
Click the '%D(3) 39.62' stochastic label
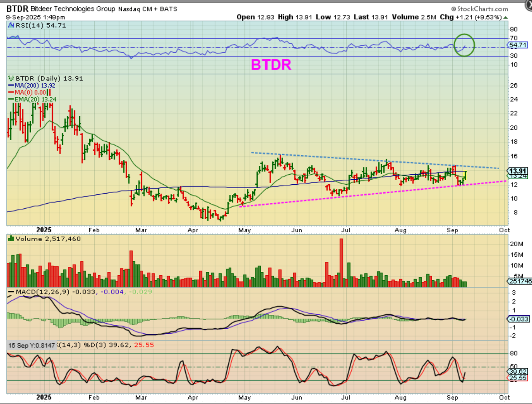[x=107, y=345]
